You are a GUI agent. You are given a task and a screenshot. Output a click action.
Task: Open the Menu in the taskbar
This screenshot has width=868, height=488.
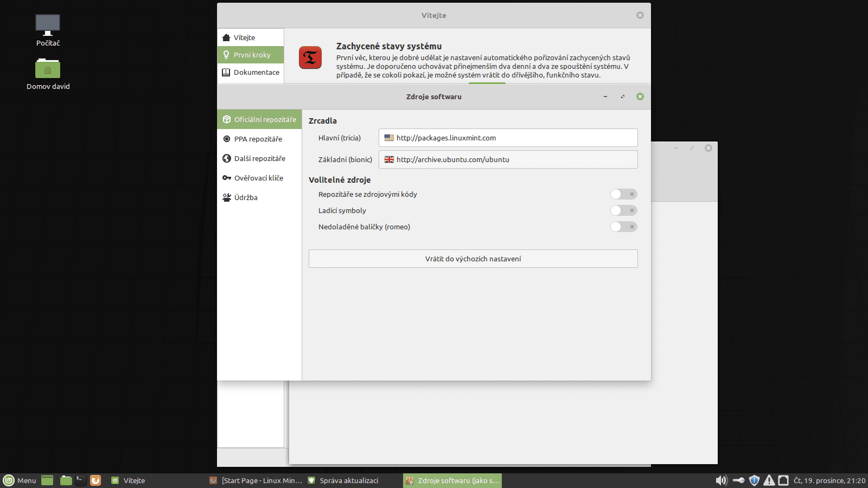tap(21, 480)
